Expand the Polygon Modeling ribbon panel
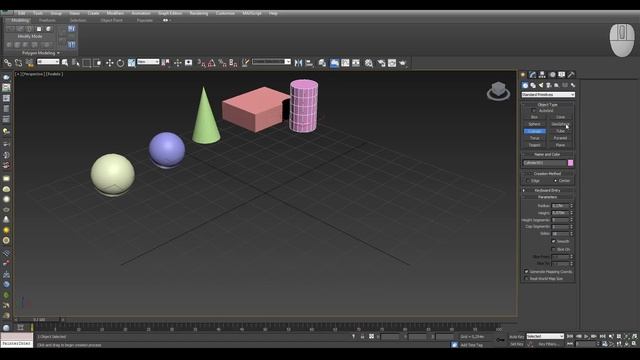 click(x=41, y=53)
